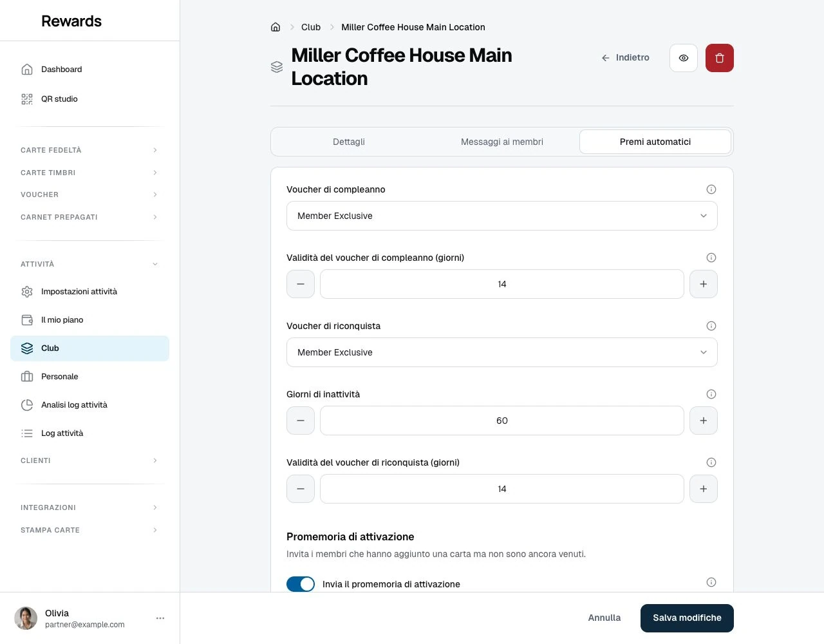Show info for Giorni di inattività

[711, 394]
